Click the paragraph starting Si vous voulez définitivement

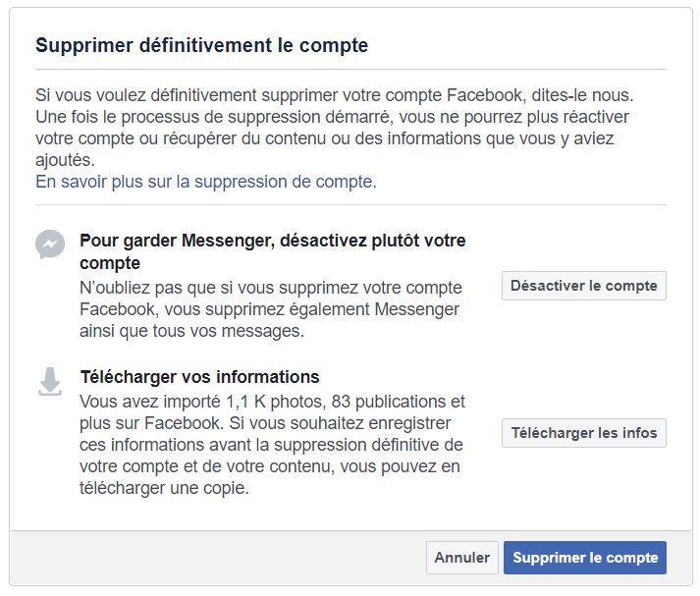335,128
